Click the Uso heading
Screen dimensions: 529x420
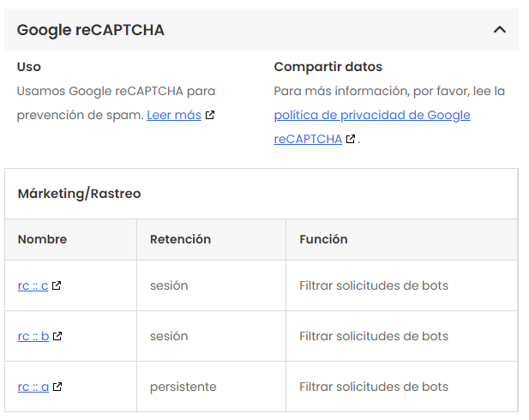click(x=29, y=67)
